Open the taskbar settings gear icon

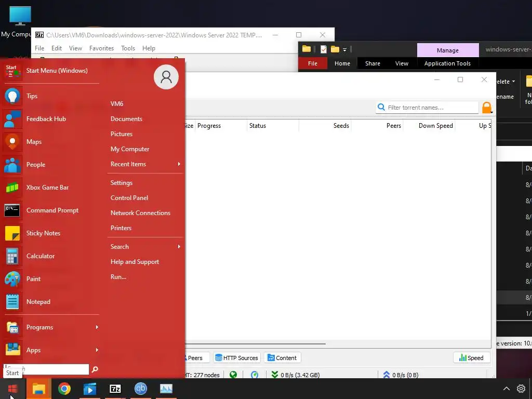[521, 389]
